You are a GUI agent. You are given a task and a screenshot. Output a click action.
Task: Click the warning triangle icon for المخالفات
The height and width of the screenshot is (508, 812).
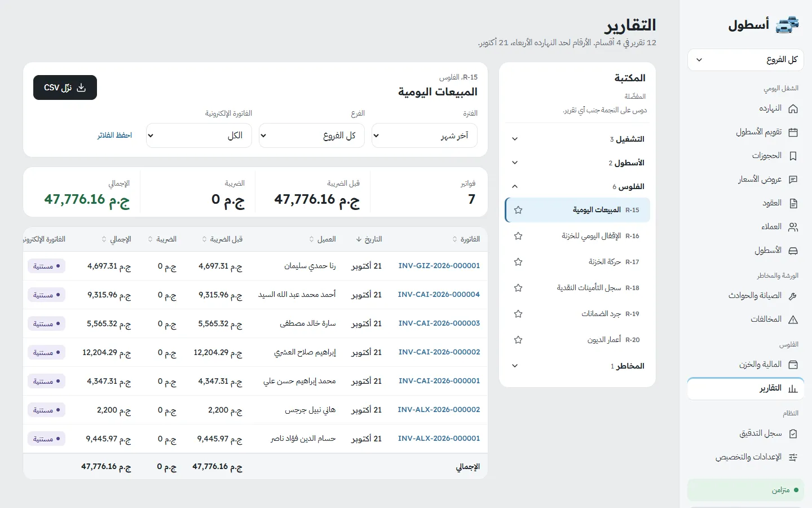point(793,319)
